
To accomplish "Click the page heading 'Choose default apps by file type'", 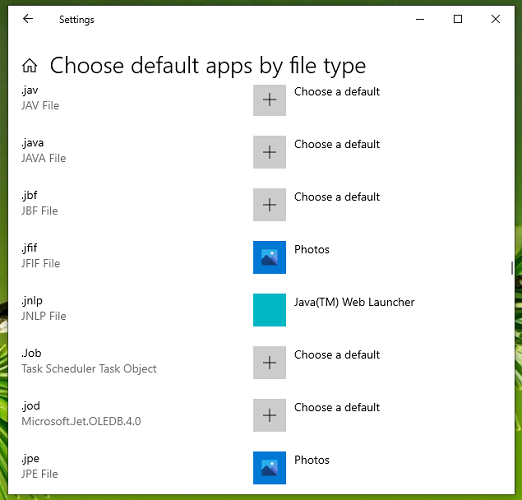I will click(x=208, y=66).
